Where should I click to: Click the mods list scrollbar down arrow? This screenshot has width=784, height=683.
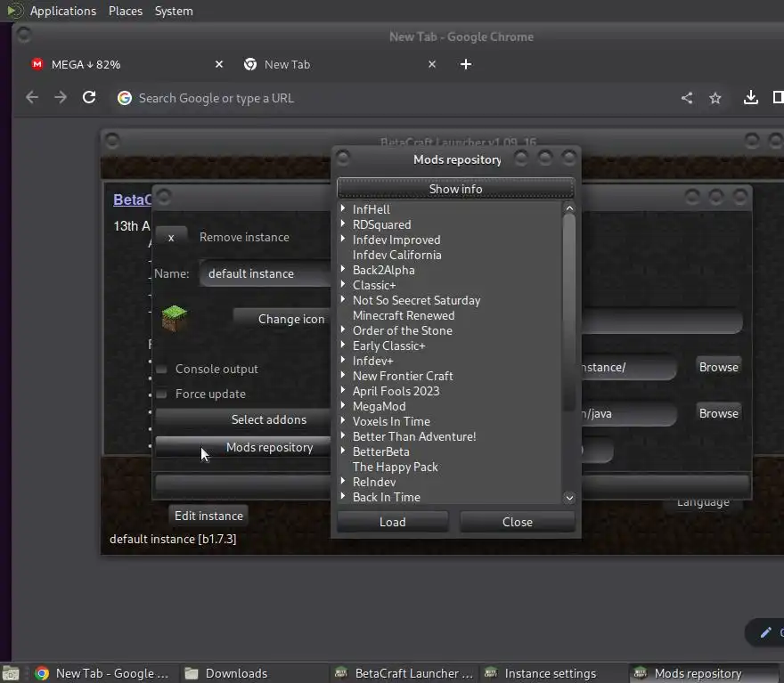click(569, 498)
